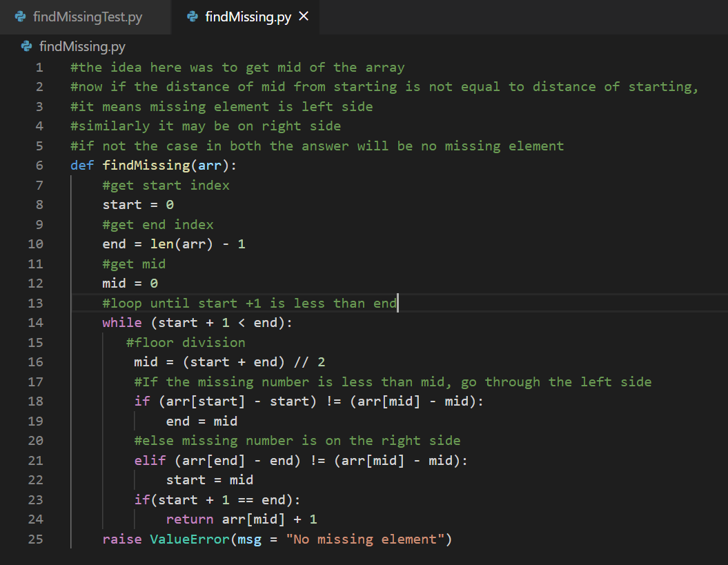Click the 'mid = 0' assignment
Image resolution: width=728 pixels, height=565 pixels.
(x=130, y=284)
